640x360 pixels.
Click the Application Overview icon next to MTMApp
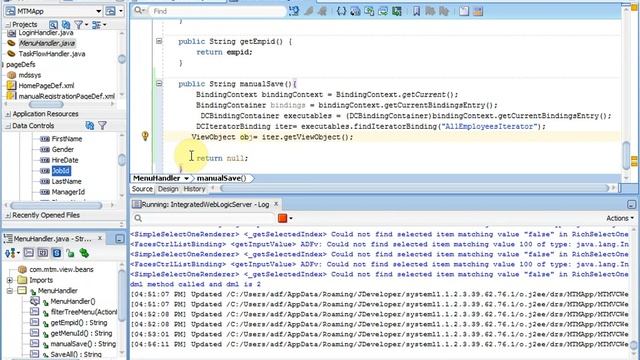tap(110, 11)
